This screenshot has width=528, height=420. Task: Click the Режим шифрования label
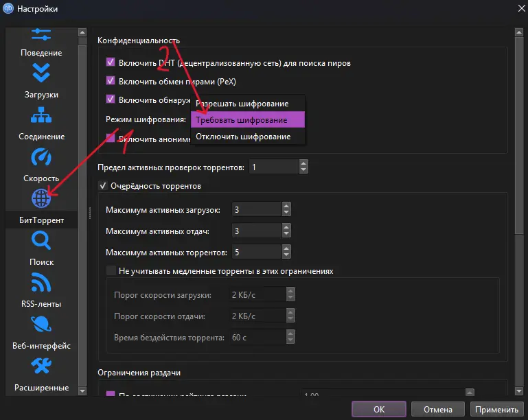pos(146,119)
